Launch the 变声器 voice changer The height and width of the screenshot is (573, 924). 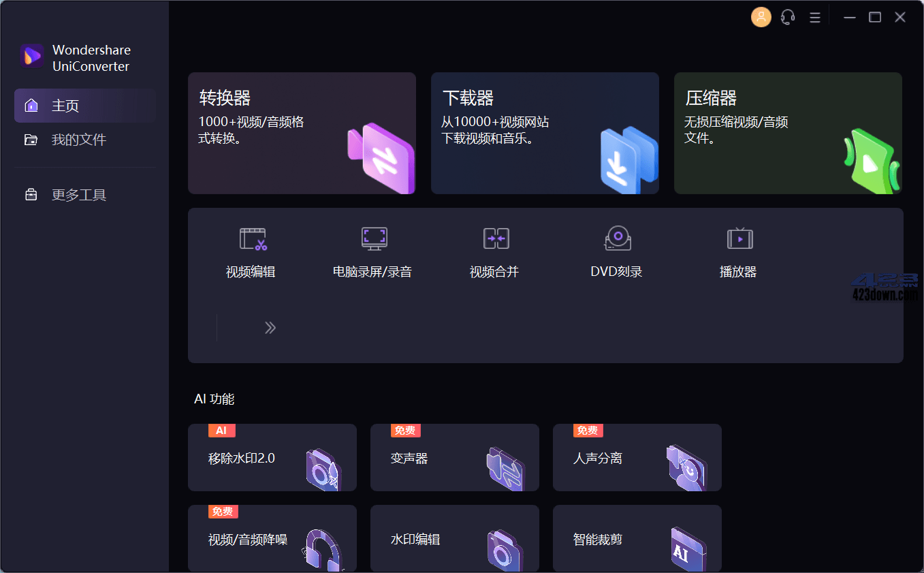coord(454,458)
